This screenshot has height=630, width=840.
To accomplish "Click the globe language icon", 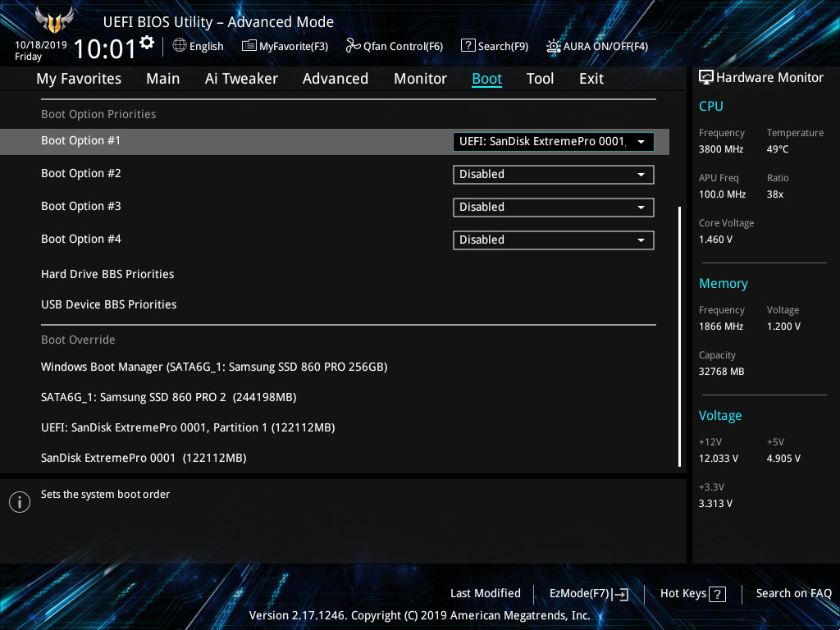I will [180, 46].
